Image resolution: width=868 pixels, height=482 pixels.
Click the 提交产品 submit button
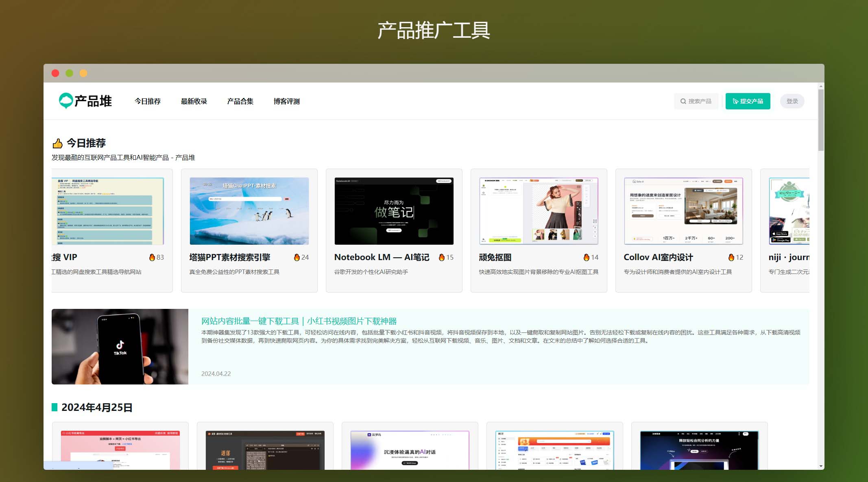[x=748, y=101]
